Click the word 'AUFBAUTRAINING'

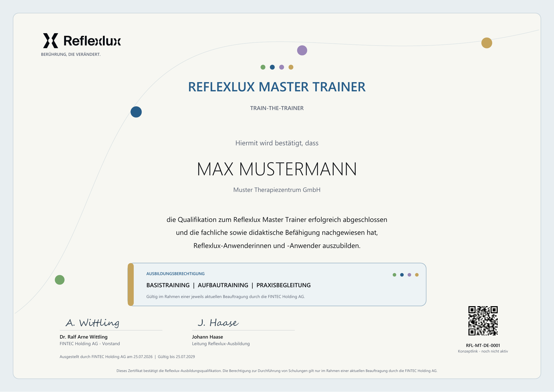coord(223,285)
